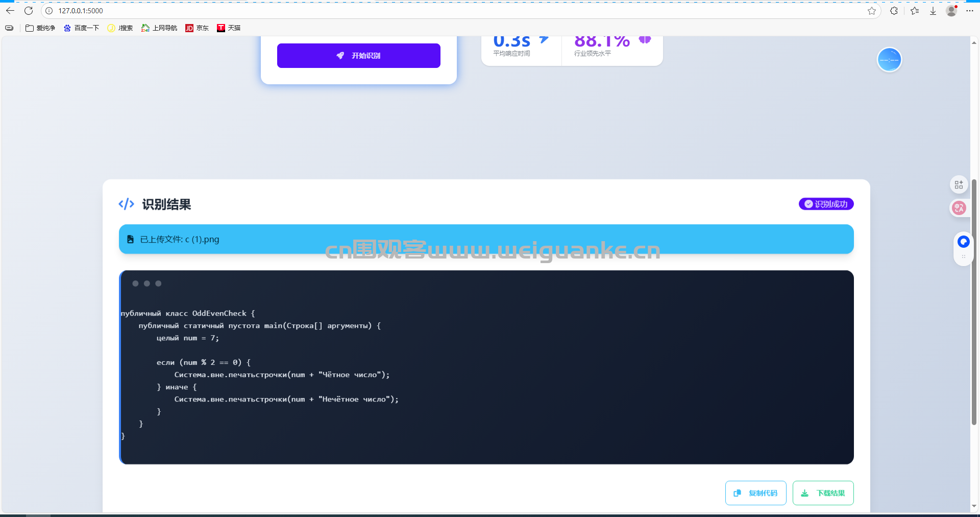Click the browser back arrow
The image size is (980, 517).
pyautogui.click(x=10, y=11)
